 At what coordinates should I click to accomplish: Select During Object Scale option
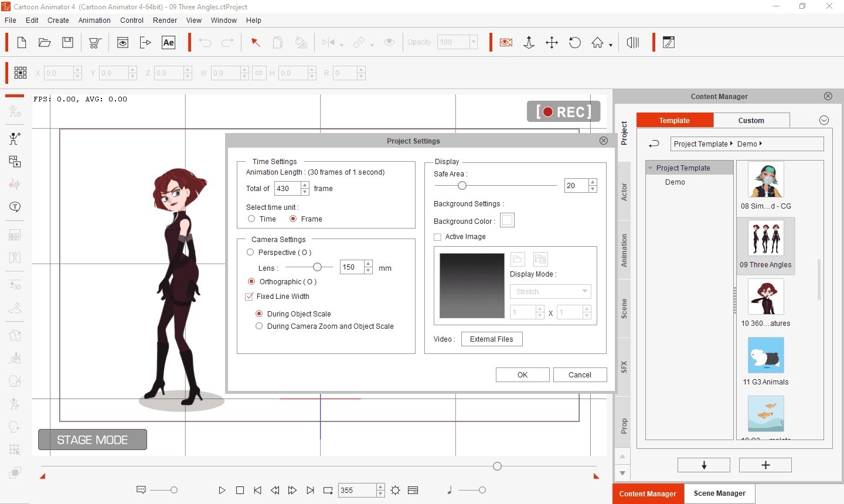(x=259, y=314)
